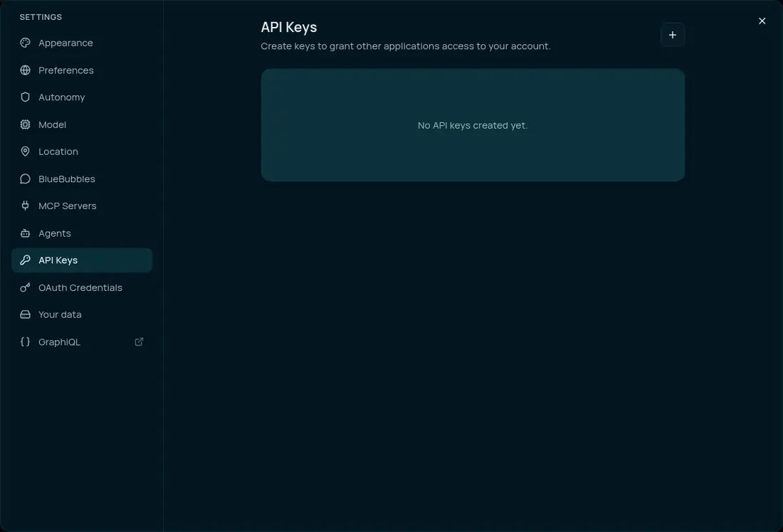Open GraphiQL link label
This screenshot has width=783, height=532.
coord(59,342)
